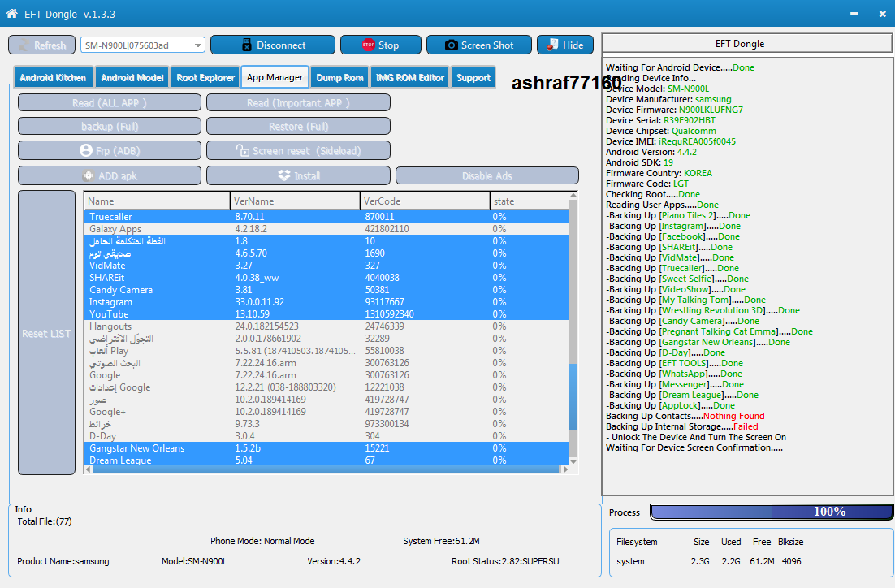Click the Reset LIST button

[x=47, y=333]
